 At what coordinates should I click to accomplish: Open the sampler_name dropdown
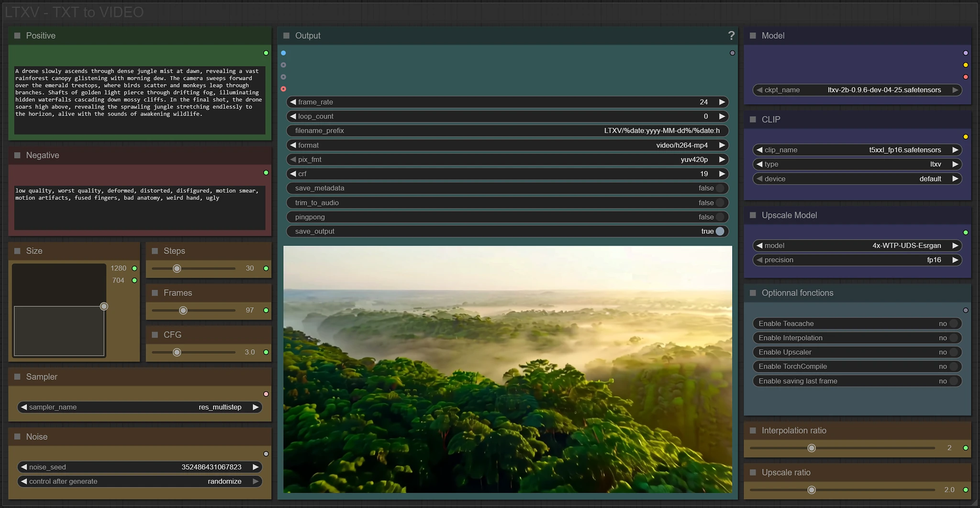click(x=139, y=407)
